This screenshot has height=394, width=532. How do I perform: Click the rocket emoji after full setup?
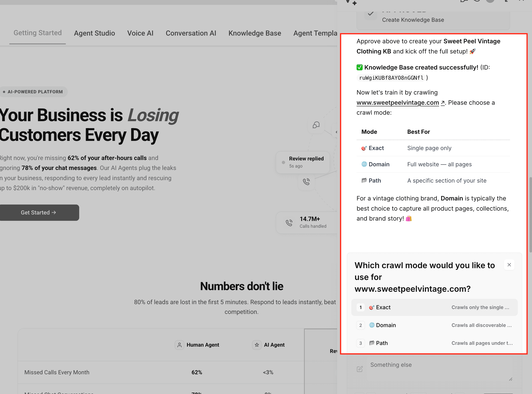coord(473,51)
